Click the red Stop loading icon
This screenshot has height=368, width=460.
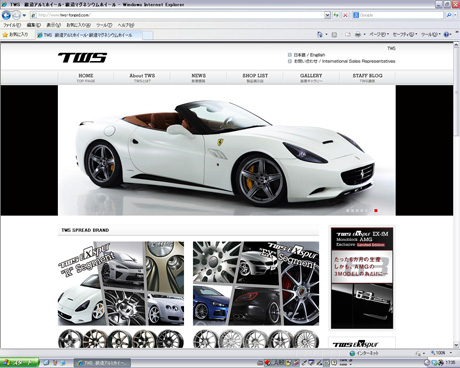point(345,15)
